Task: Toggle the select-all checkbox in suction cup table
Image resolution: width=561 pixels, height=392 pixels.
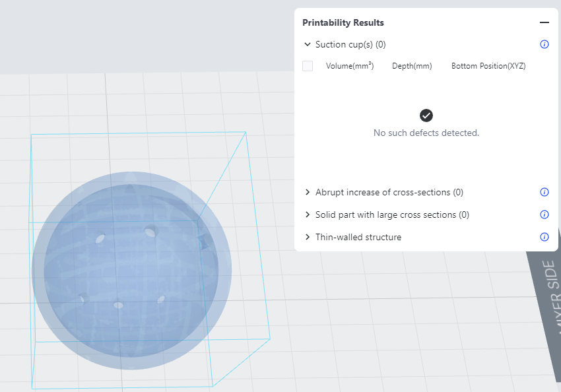Action: pyautogui.click(x=308, y=66)
